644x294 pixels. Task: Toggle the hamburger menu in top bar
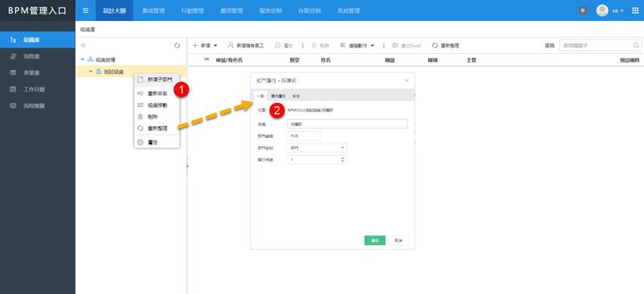tap(85, 10)
